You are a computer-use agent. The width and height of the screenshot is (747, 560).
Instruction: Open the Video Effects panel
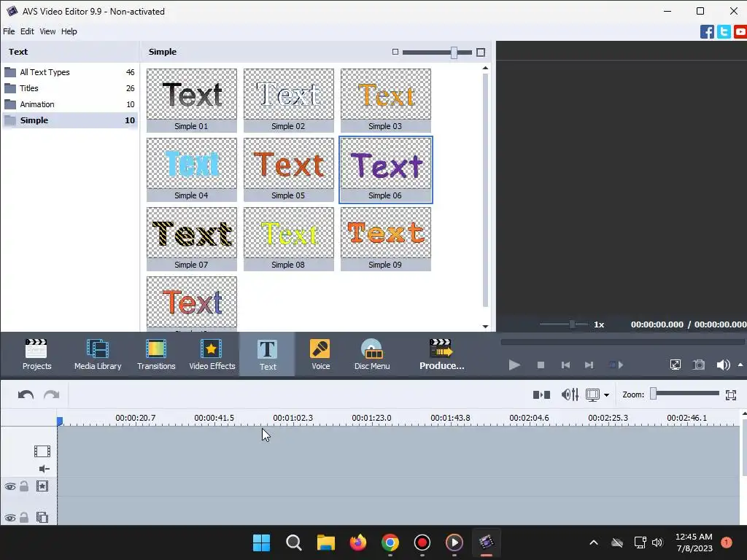point(212,355)
